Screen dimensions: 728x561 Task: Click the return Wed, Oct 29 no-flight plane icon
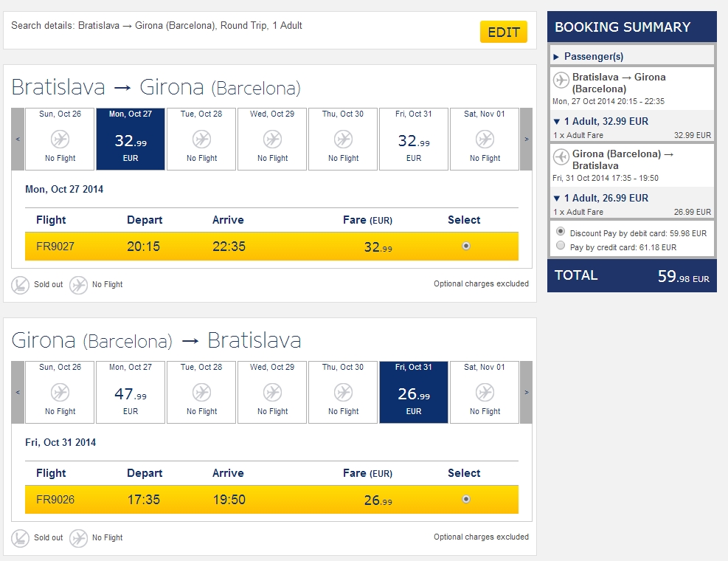tap(273, 392)
